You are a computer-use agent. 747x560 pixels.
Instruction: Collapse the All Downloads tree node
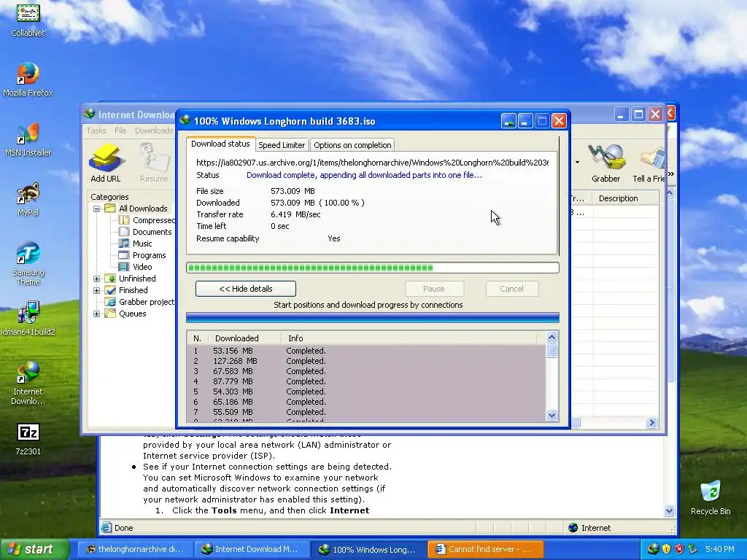pos(97,209)
